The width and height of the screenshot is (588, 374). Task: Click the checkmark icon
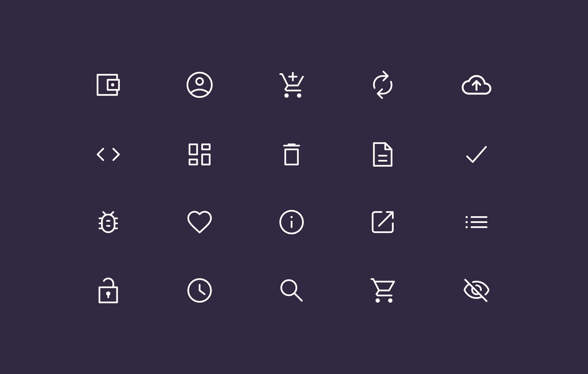[476, 154]
